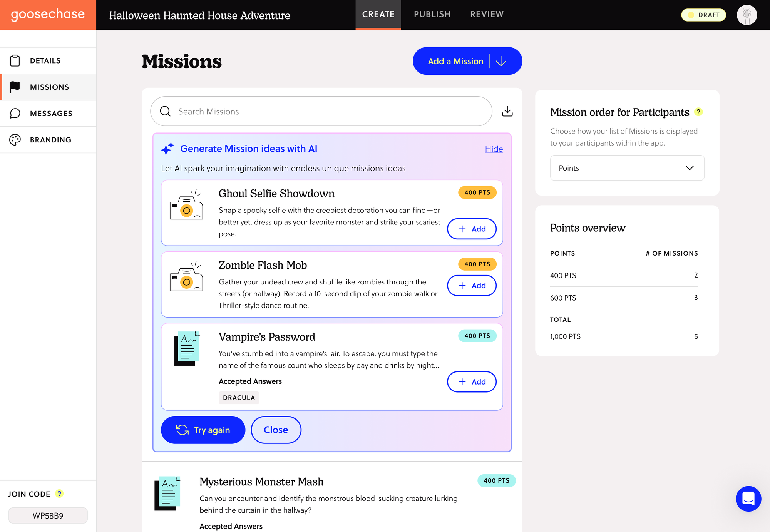The image size is (770, 532).
Task: Add the Zombie Flash Mob mission
Action: pos(472,286)
